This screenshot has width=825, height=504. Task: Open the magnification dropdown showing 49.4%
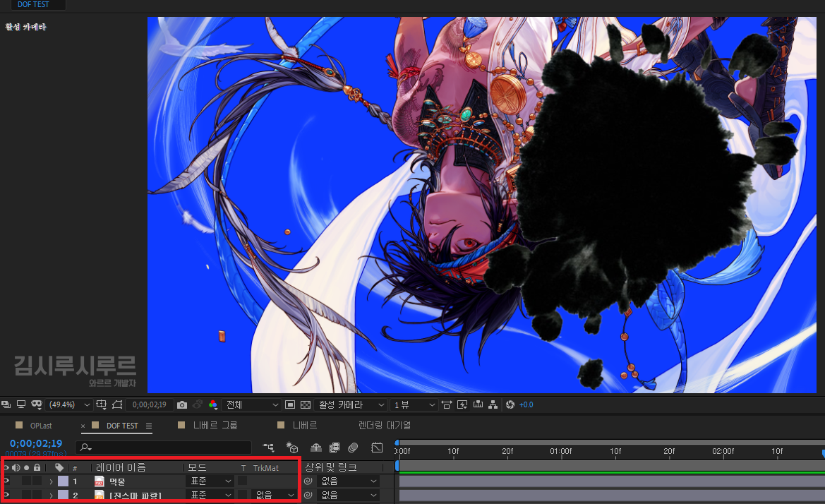click(69, 404)
